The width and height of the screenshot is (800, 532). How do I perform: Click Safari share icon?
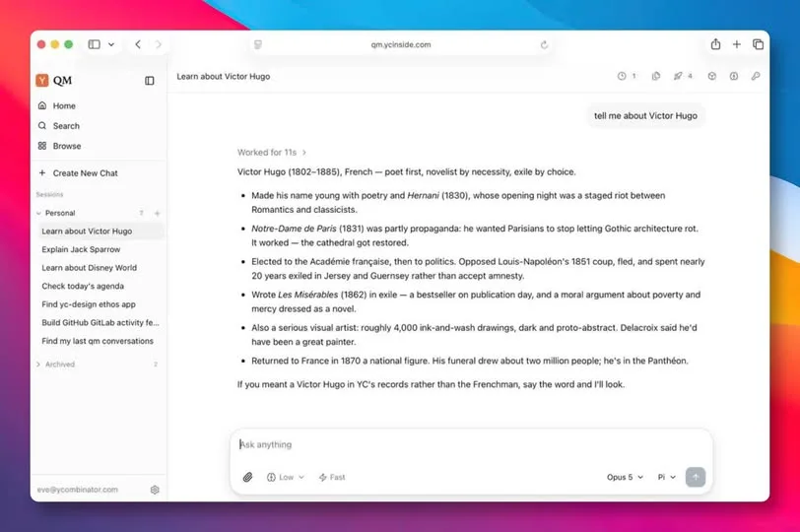pos(716,44)
